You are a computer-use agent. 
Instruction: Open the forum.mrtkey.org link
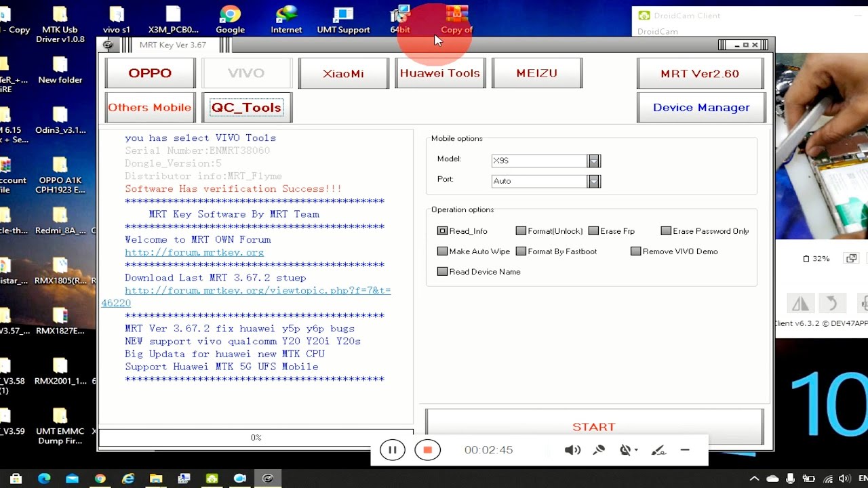[194, 252]
